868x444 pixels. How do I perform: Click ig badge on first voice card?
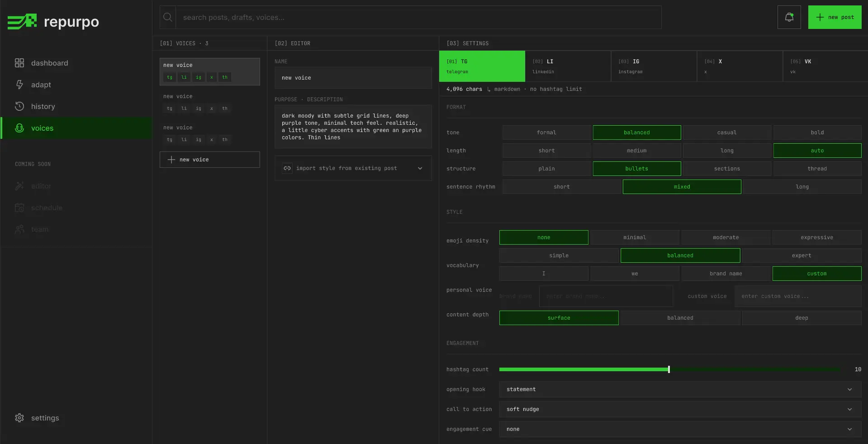(x=199, y=77)
